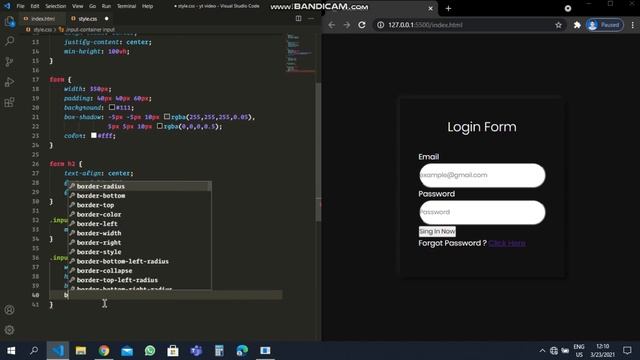Screen dimensions: 640x360
Task: Open the editor More Actions ellipsis
Action: click(311, 18)
